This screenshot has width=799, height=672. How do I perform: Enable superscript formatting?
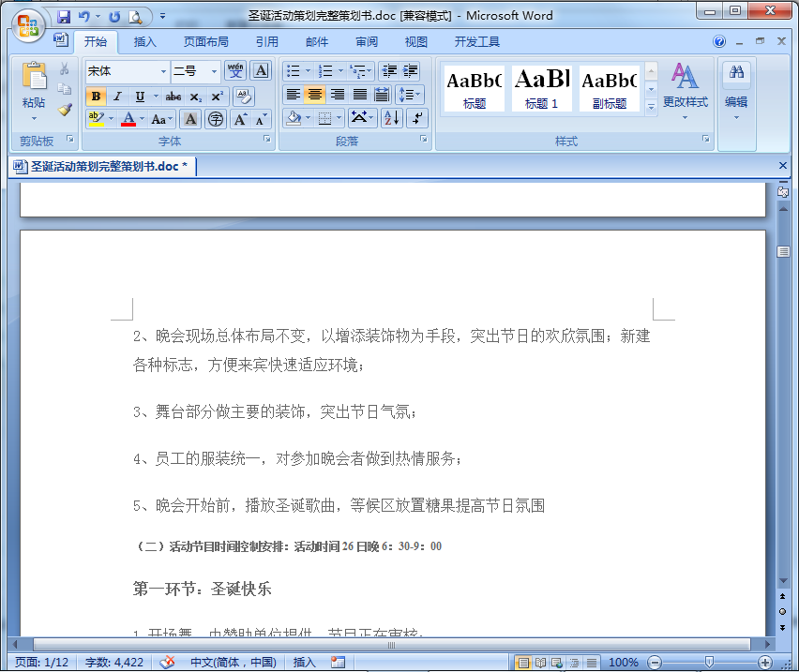point(218,97)
